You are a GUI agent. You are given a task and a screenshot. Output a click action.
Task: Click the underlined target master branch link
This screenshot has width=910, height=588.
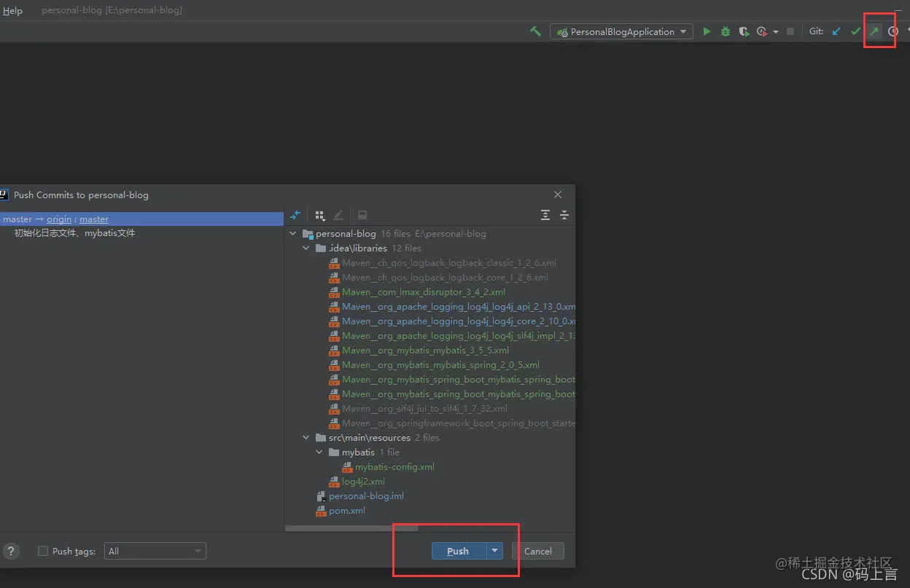pos(94,219)
